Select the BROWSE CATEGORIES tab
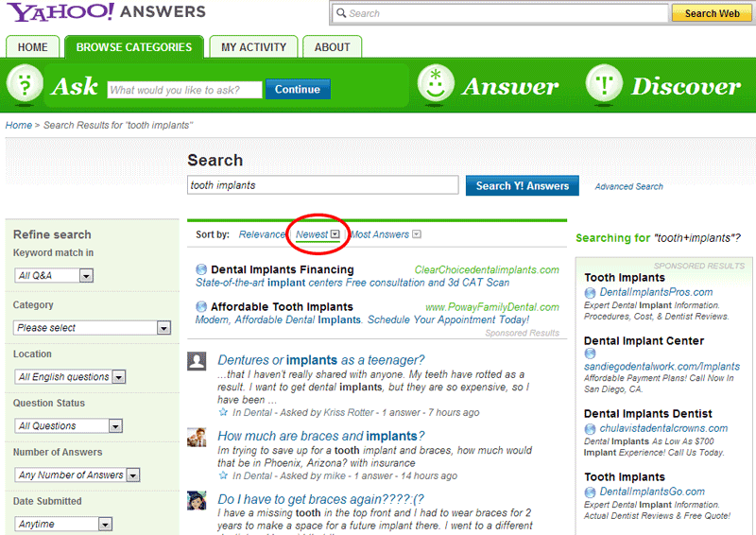Screen dimensions: 756x535 pos(134,47)
